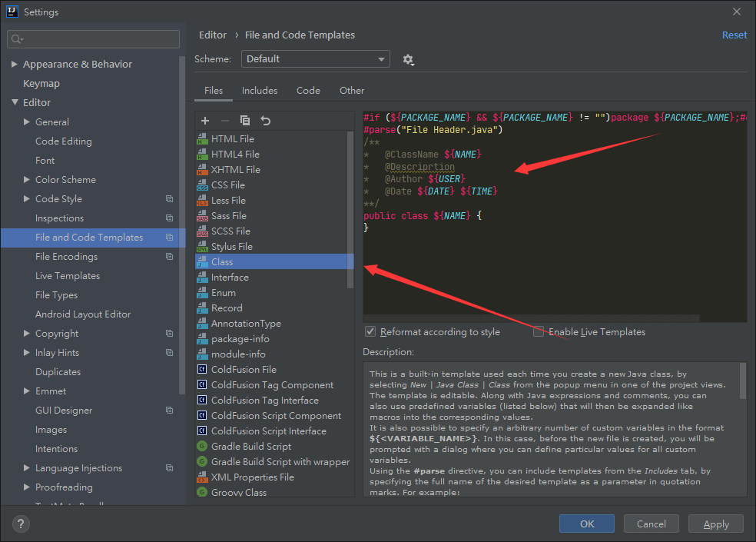The image size is (756, 542).
Task: Expand Appearance & Behavior section
Action: [x=15, y=65]
